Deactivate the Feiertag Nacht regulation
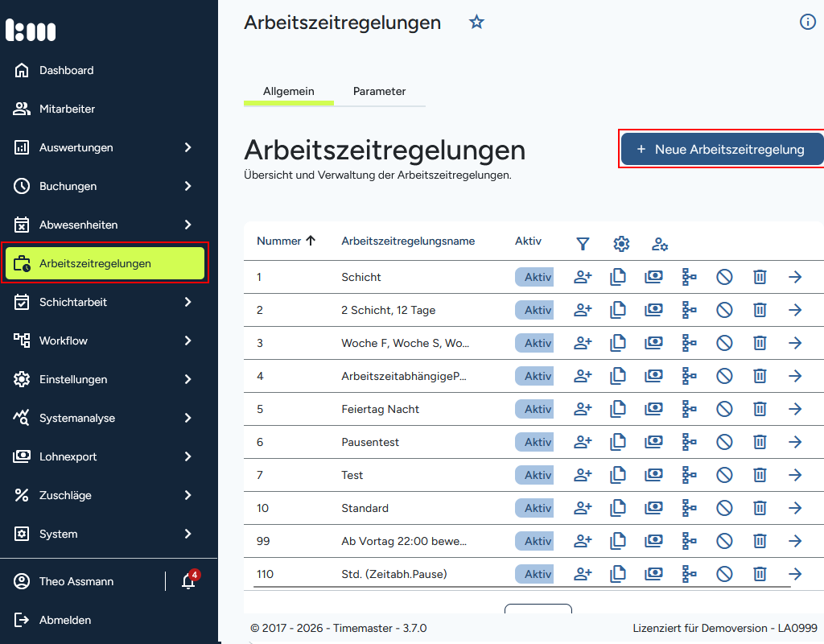The width and height of the screenshot is (824, 644). pyautogui.click(x=724, y=408)
